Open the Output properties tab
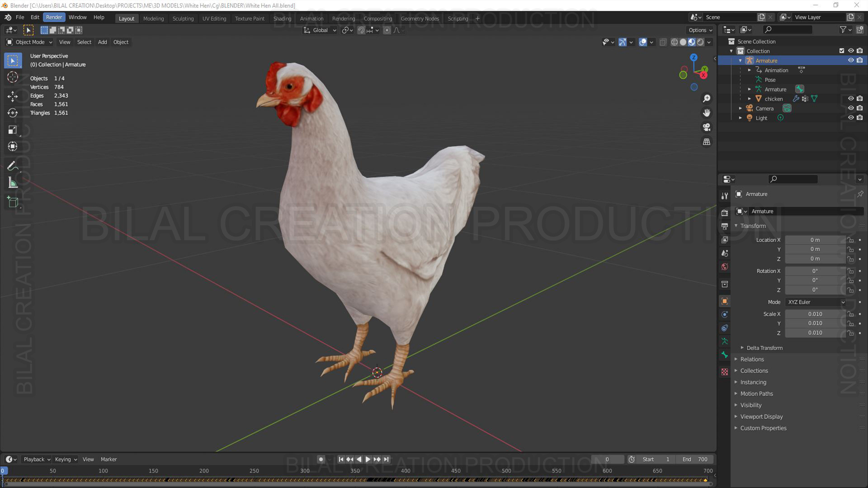Image resolution: width=868 pixels, height=488 pixels. click(x=724, y=226)
